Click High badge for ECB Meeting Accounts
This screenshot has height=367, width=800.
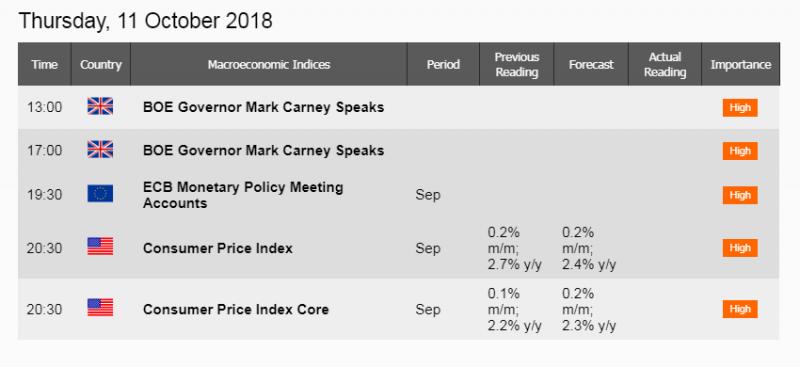(x=740, y=195)
